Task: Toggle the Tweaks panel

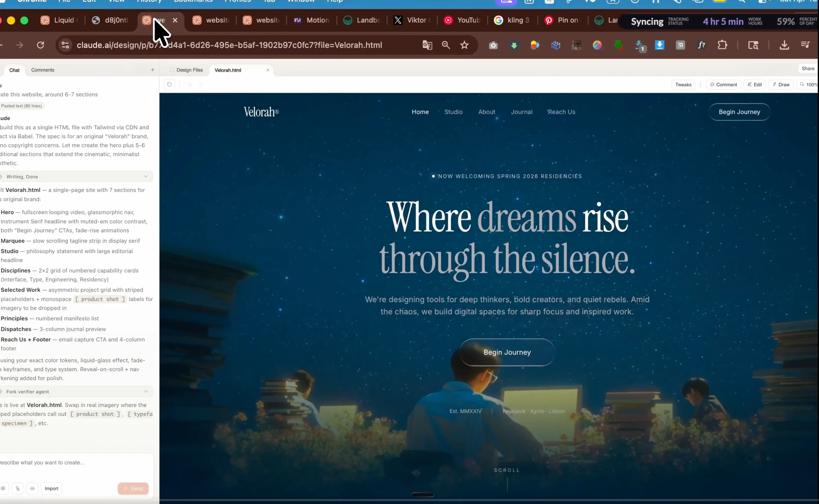Action: [683, 85]
